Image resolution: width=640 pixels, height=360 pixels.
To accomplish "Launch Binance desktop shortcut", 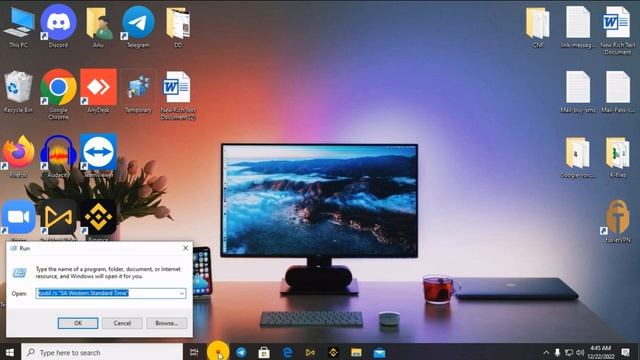I will point(98,218).
